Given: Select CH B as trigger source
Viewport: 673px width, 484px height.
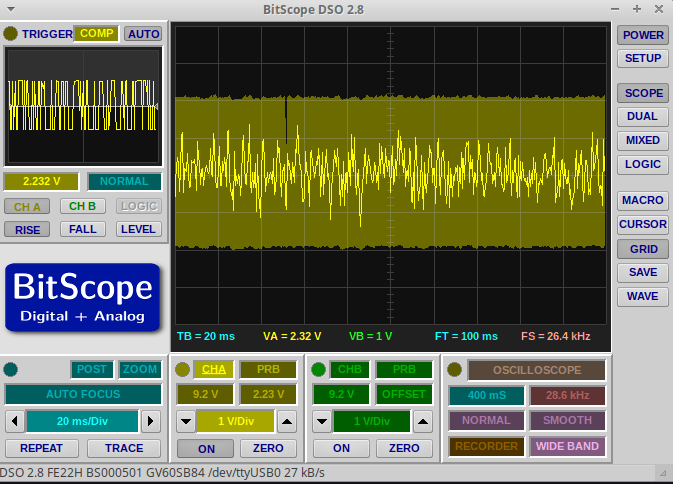Looking at the screenshot, I should pyautogui.click(x=82, y=206).
